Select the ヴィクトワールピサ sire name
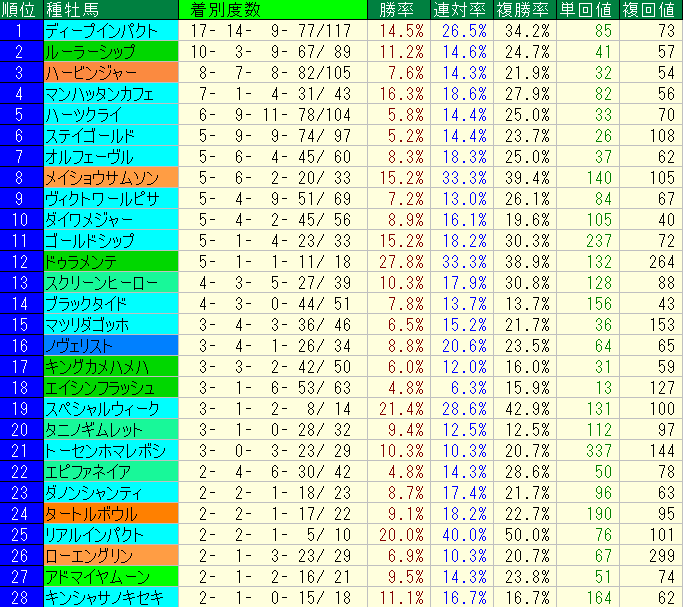This screenshot has height=607, width=683. tap(111, 199)
